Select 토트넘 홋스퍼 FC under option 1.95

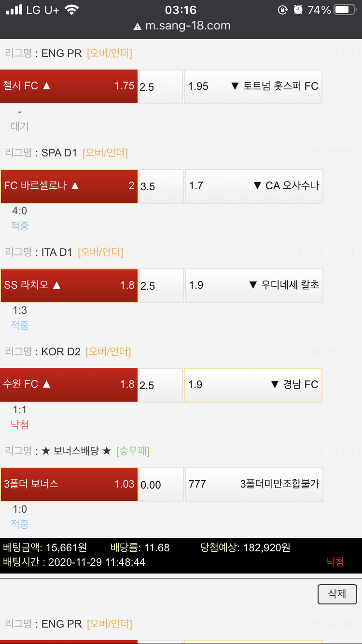pyautogui.click(x=253, y=86)
